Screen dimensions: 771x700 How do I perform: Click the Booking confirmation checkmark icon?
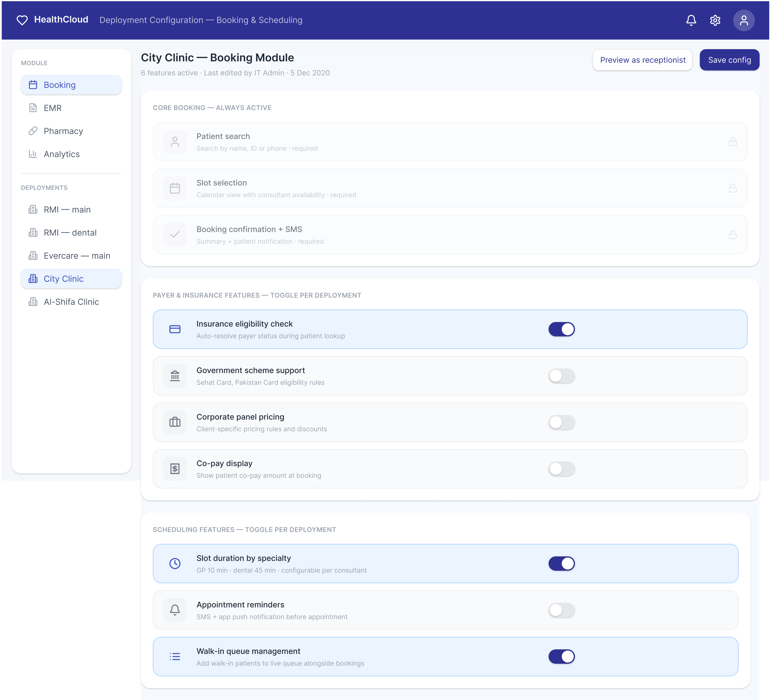click(x=175, y=235)
